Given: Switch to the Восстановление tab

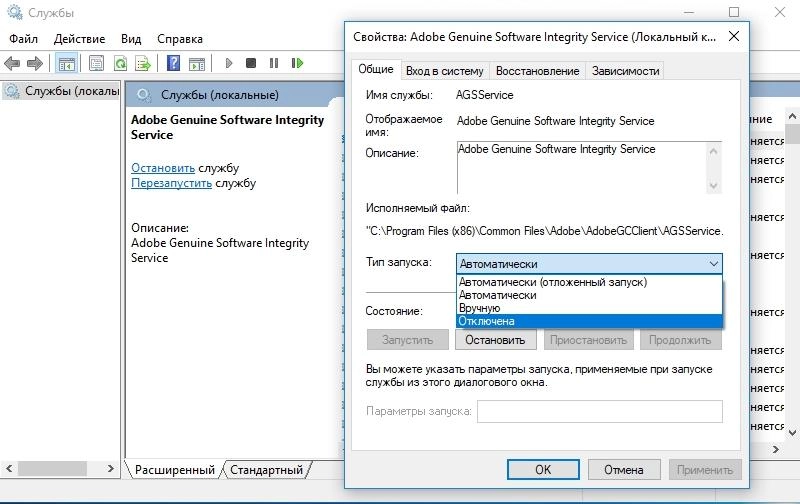Looking at the screenshot, I should click(537, 71).
